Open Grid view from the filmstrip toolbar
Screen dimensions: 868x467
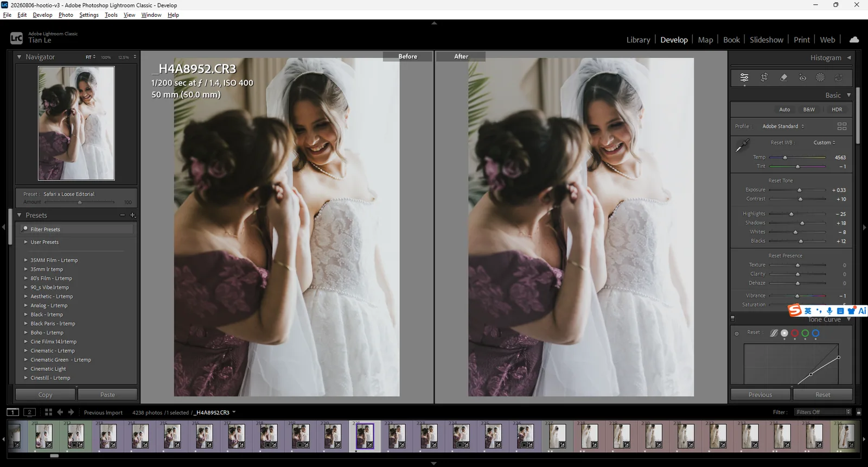(48, 412)
